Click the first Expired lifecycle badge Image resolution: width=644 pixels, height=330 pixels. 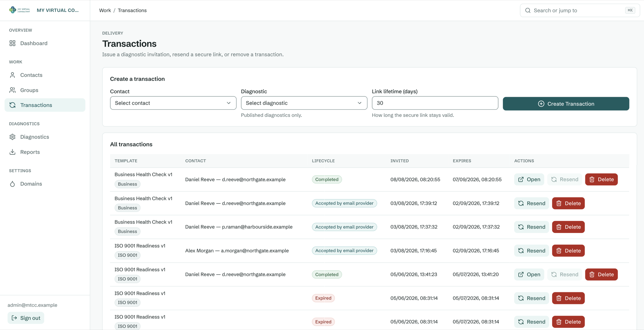323,298
